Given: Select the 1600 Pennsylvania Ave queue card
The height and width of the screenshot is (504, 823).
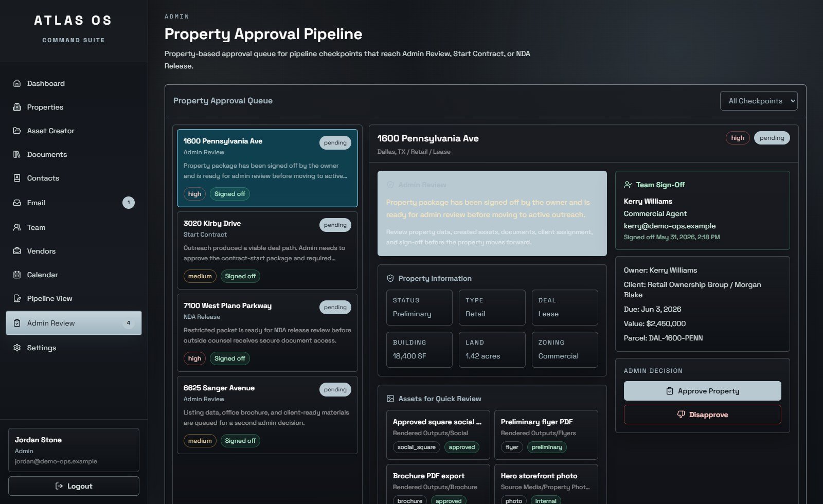Looking at the screenshot, I should pyautogui.click(x=267, y=168).
